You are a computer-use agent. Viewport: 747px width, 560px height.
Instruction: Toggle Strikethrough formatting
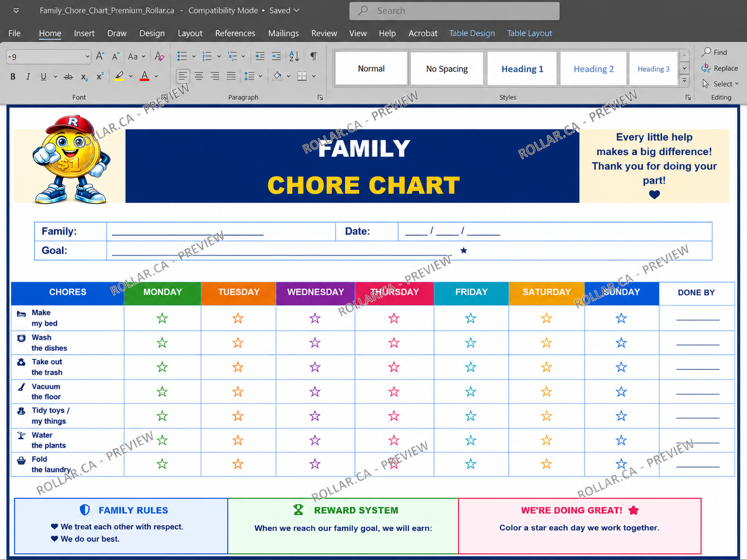click(x=68, y=76)
